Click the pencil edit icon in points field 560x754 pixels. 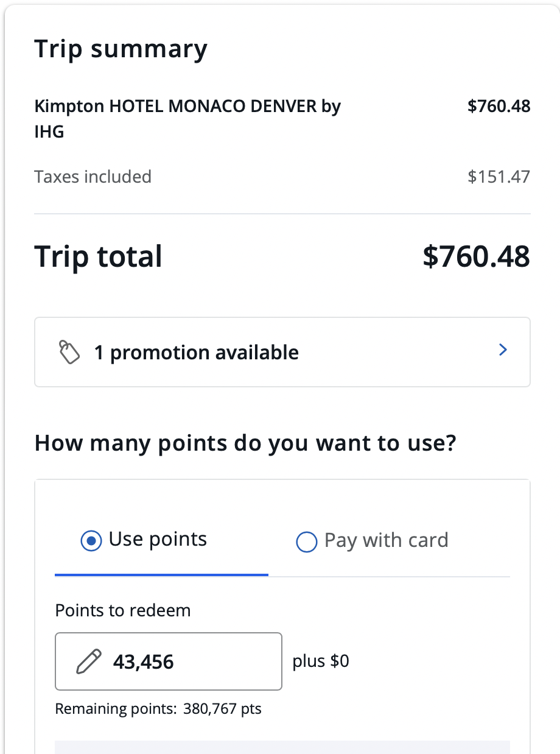click(x=88, y=661)
